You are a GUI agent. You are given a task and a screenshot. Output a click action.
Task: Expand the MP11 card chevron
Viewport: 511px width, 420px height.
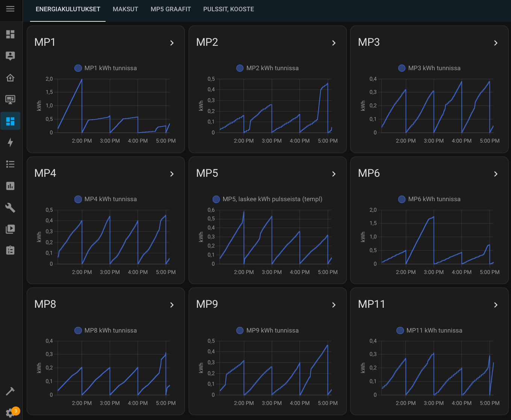496,305
